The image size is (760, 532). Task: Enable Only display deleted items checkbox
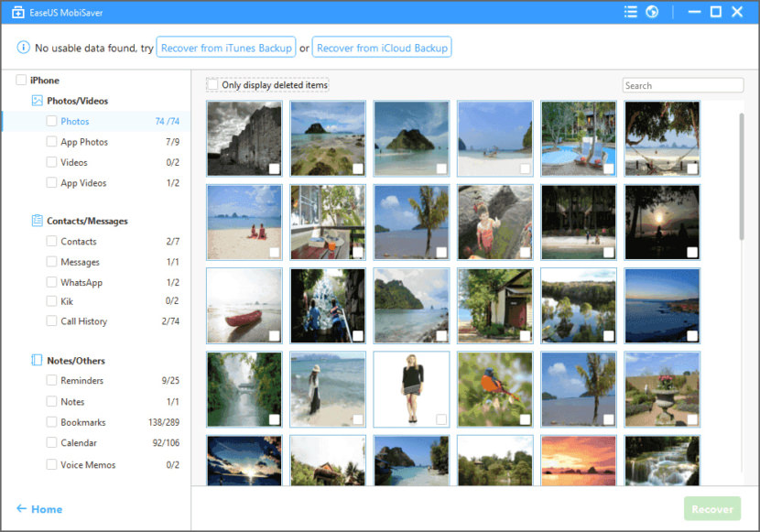[213, 85]
